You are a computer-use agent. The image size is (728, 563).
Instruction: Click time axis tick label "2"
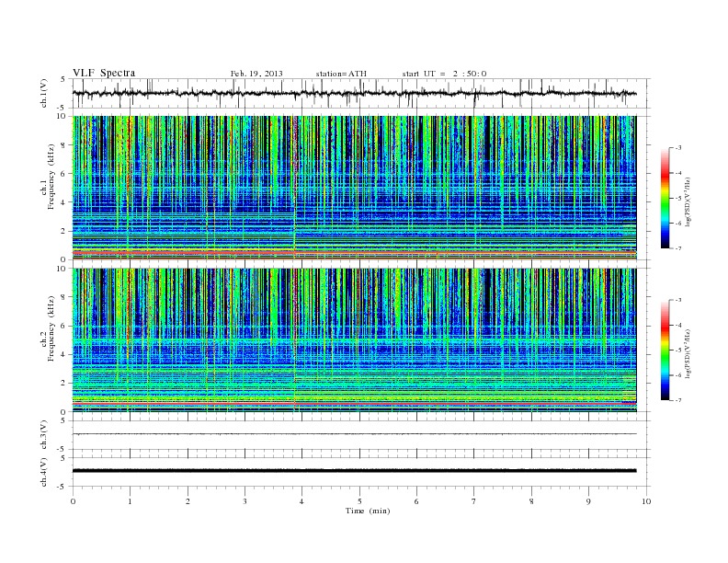[x=188, y=501]
